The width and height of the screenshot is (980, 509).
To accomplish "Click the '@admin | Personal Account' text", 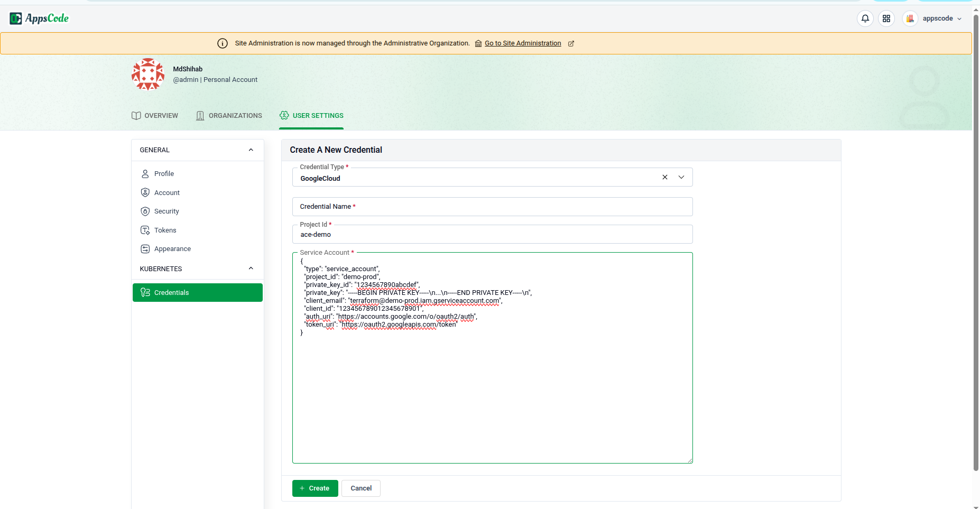I will click(x=215, y=80).
